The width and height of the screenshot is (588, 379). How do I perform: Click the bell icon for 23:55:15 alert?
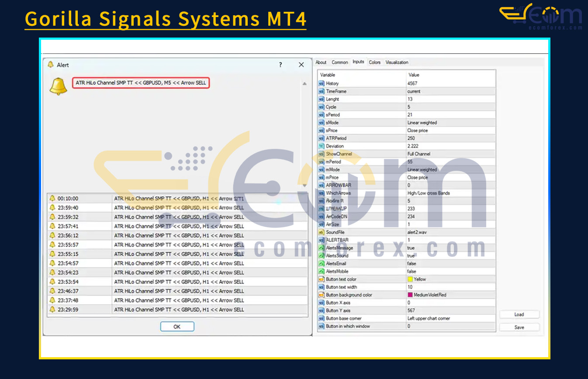pos(52,254)
